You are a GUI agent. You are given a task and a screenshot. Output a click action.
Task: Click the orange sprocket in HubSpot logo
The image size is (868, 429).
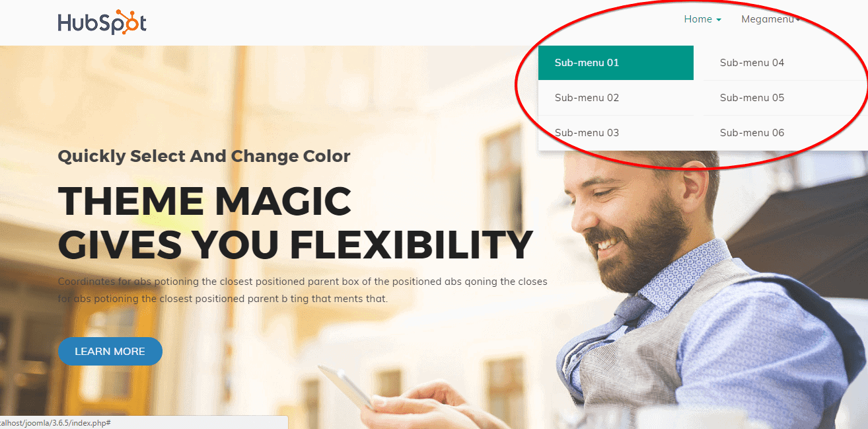[121, 21]
